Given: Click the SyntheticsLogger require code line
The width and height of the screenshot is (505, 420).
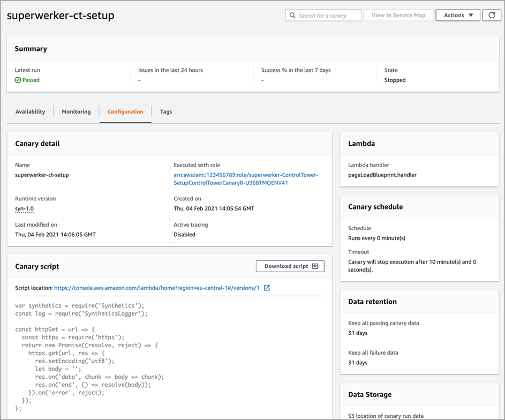Looking at the screenshot, I should (x=81, y=313).
